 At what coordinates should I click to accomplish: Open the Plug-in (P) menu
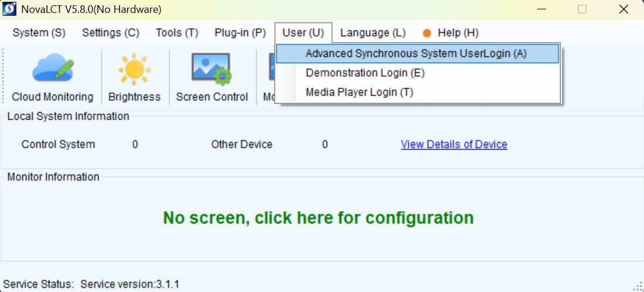(240, 33)
